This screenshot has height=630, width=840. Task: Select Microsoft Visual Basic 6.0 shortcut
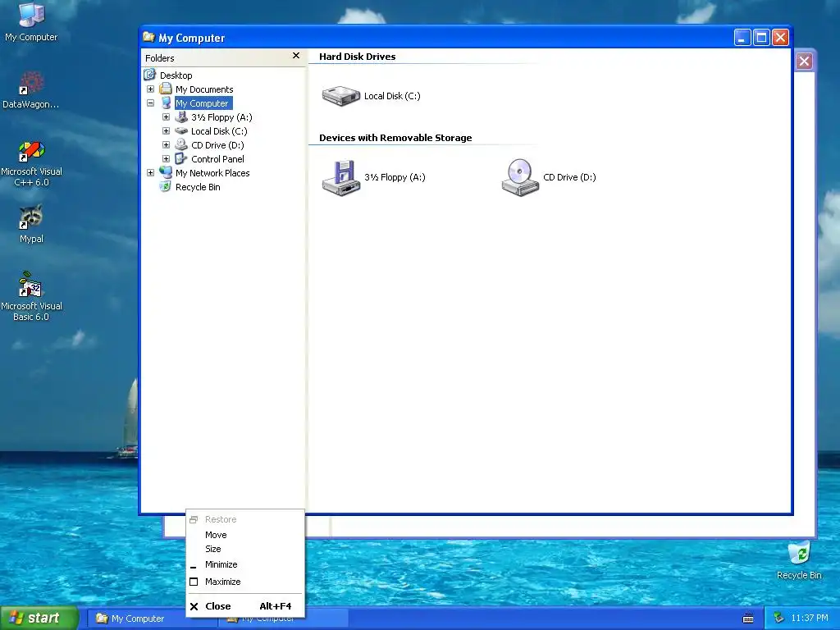tap(31, 296)
